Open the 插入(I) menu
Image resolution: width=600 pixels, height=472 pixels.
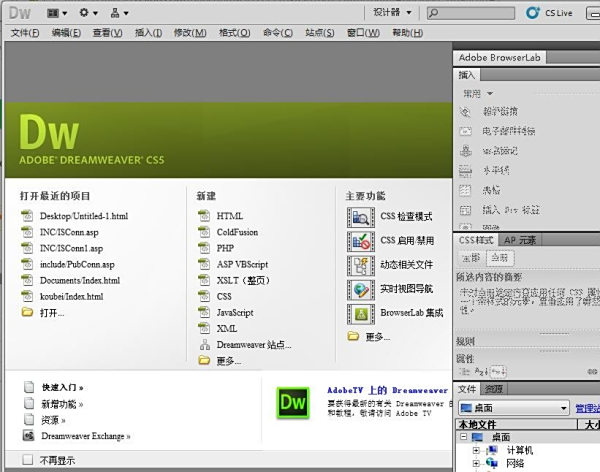pyautogui.click(x=147, y=33)
